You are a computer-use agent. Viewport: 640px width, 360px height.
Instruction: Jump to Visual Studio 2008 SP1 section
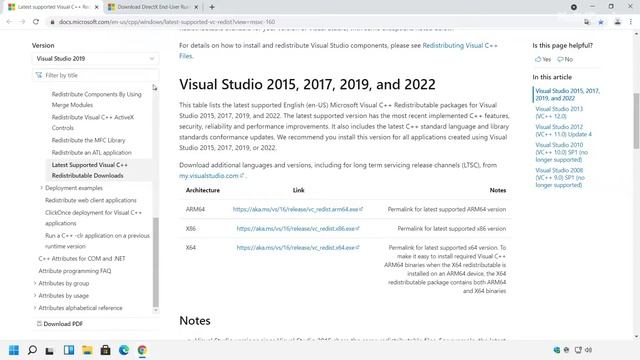pyautogui.click(x=560, y=178)
